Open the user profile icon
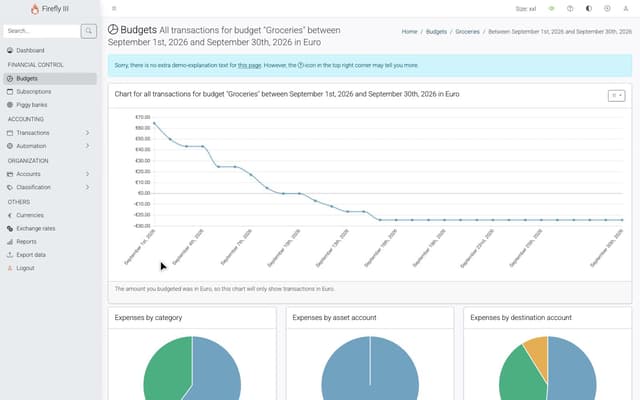 [626, 9]
